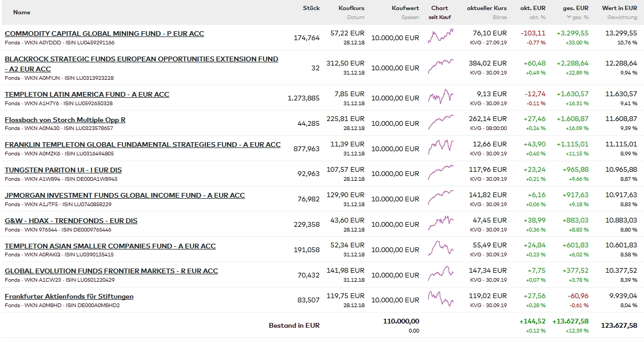
Task: Click the total portfolio value 123.627,58
Action: [x=619, y=326]
